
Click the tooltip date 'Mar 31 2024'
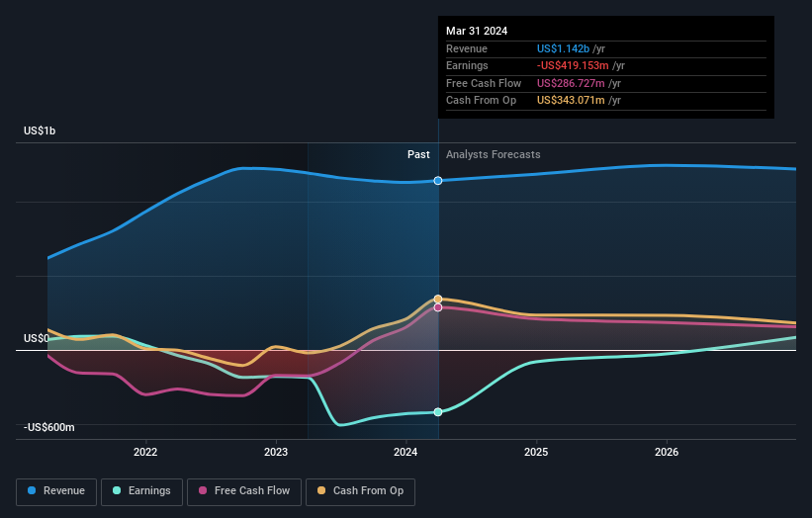point(477,31)
